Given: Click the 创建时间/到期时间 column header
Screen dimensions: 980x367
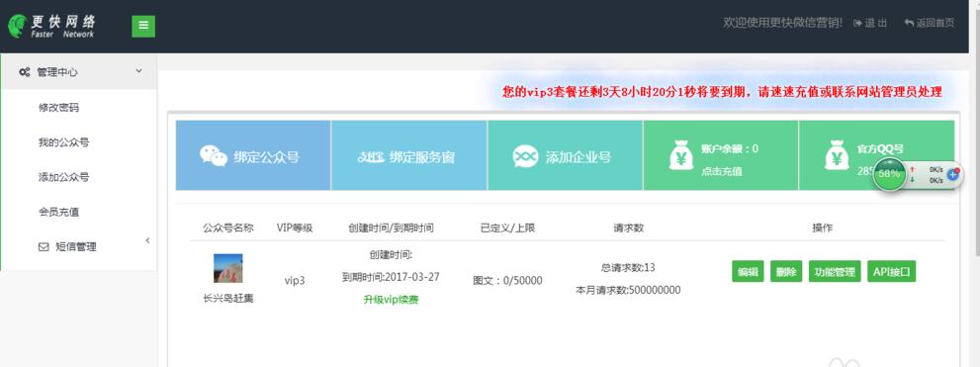Looking at the screenshot, I should click(391, 229).
